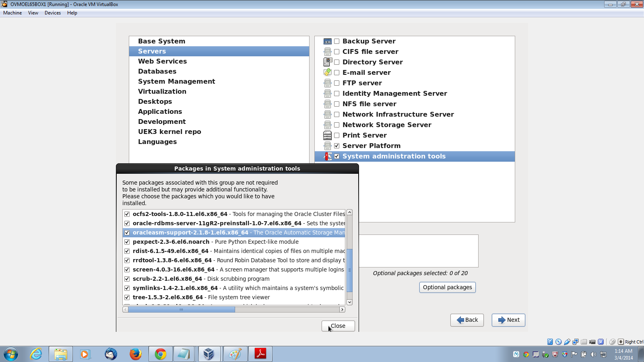Open the View menu
644x362 pixels.
(x=33, y=13)
